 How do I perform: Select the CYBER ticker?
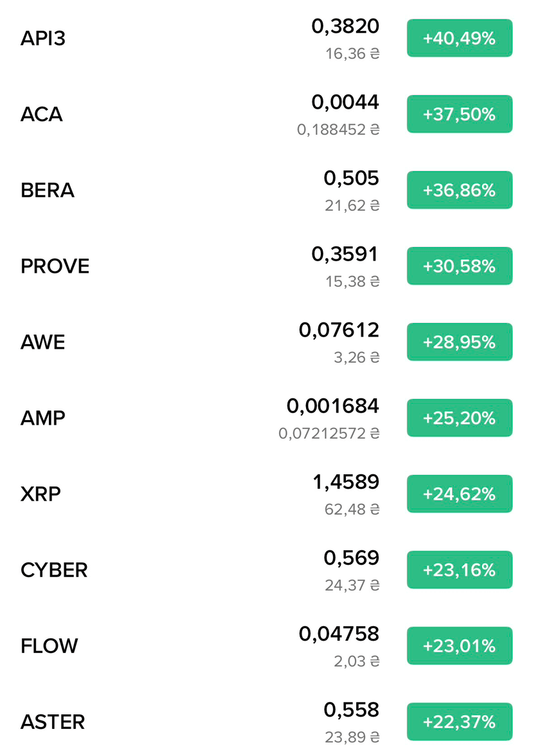click(54, 570)
